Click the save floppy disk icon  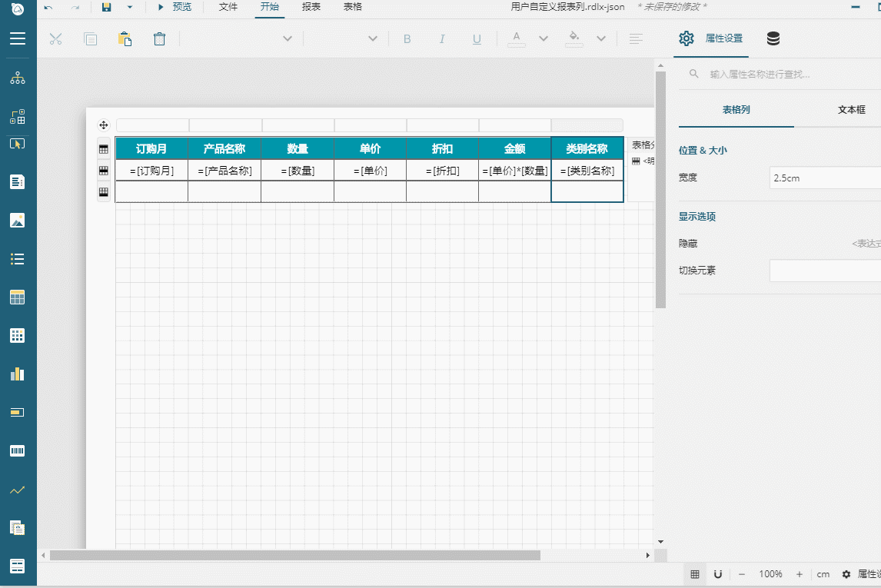click(107, 7)
